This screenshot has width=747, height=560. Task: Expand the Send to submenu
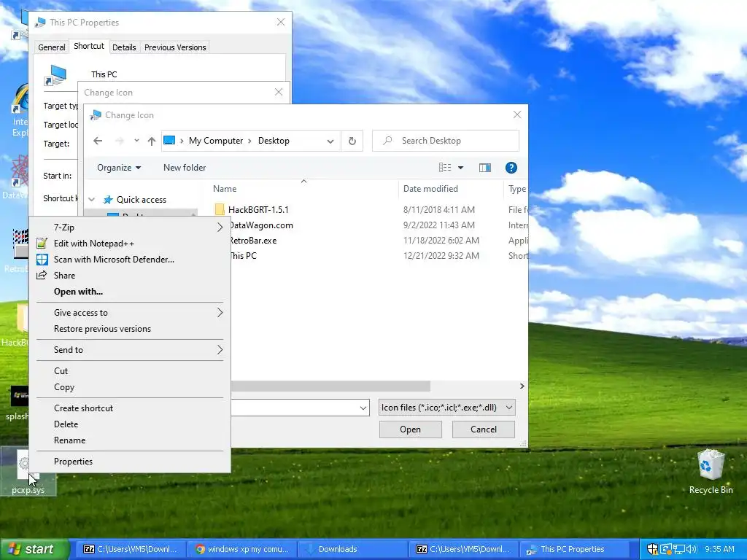point(130,349)
